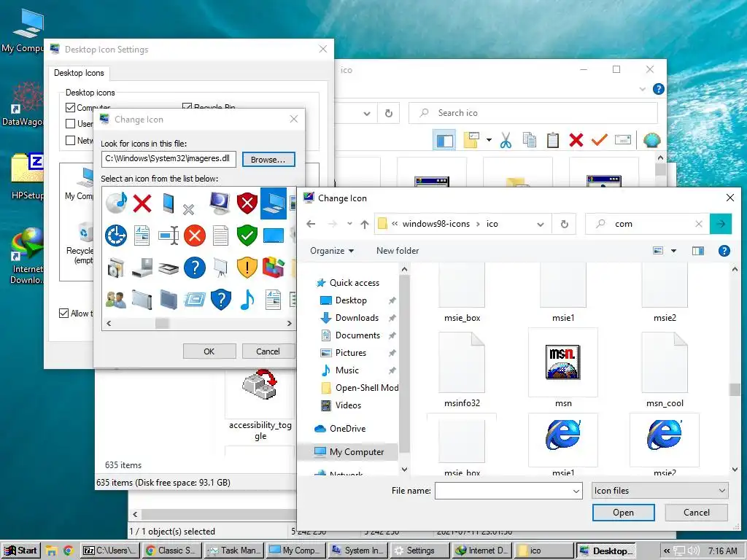Open the Desktop Icons tab
The height and width of the screenshot is (560, 747).
point(79,73)
